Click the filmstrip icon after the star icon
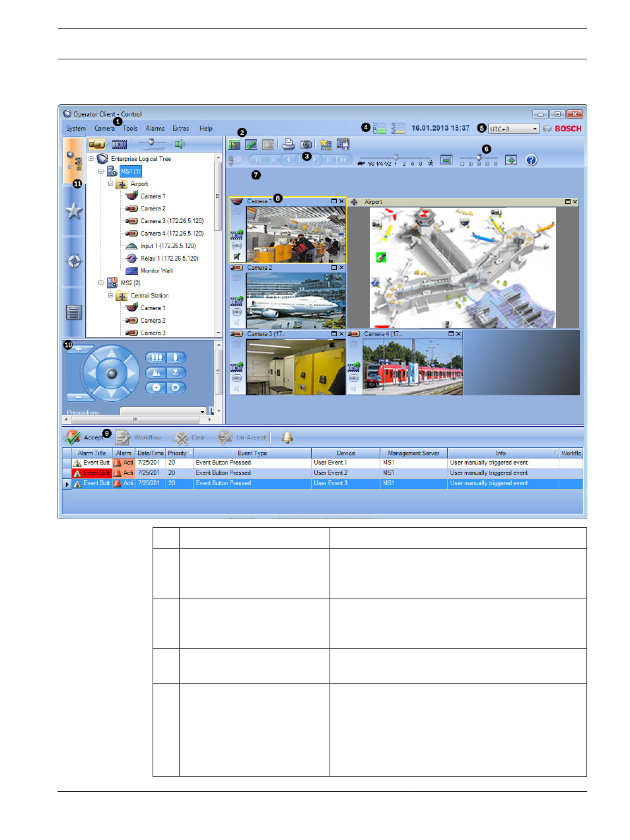Image resolution: width=630 pixels, height=840 pixels. coord(343,144)
